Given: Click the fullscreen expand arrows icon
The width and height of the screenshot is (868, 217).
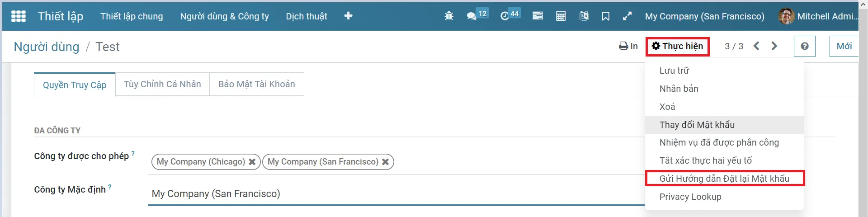Looking at the screenshot, I should click(x=627, y=16).
